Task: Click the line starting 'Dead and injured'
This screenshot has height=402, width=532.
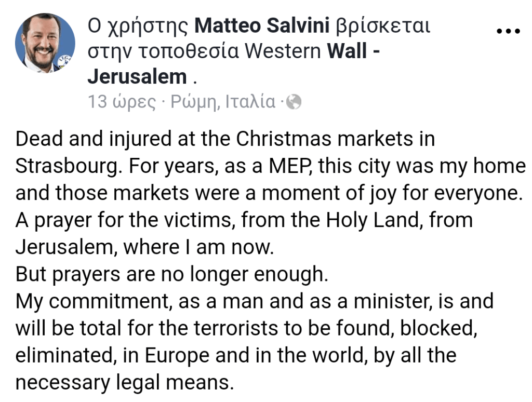Action: coord(225,139)
